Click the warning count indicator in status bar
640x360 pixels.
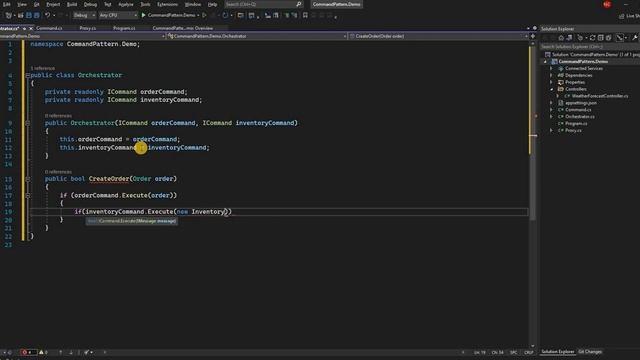tap(43, 352)
